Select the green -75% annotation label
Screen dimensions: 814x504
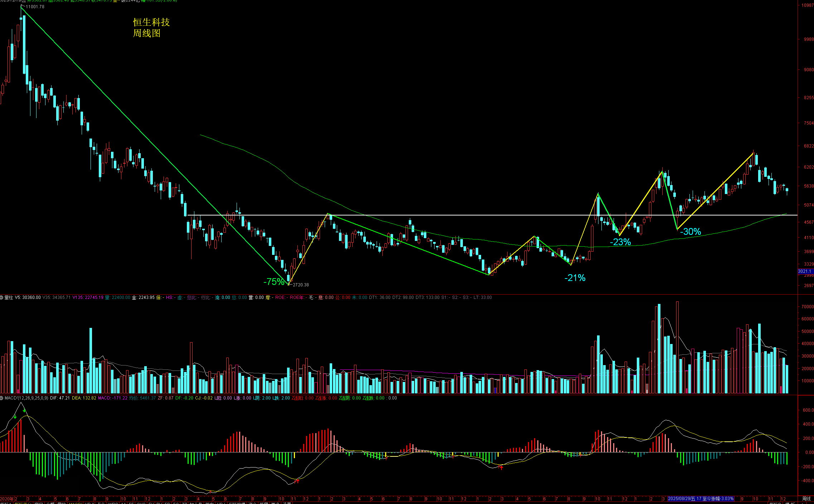274,282
